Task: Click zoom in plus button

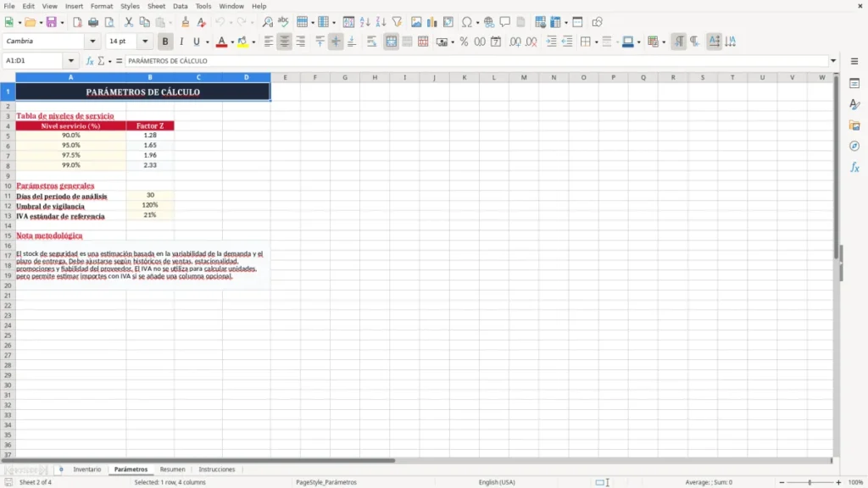Action: point(838,482)
